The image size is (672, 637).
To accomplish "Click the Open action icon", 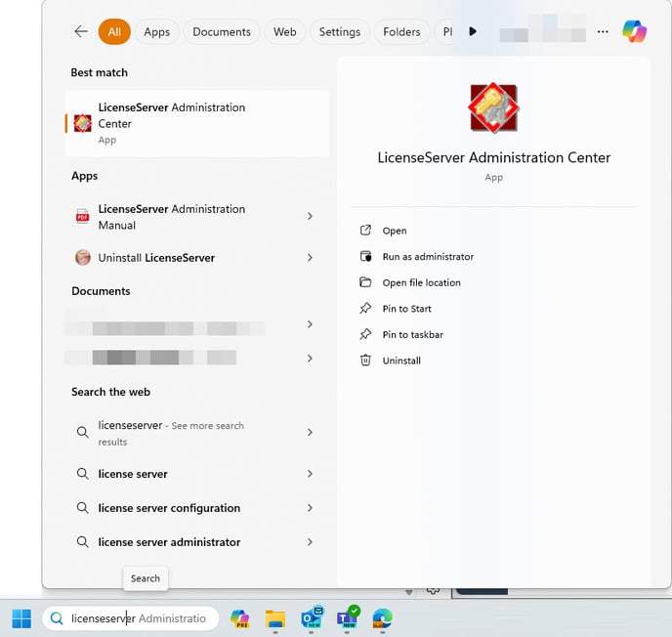I will point(365,231).
